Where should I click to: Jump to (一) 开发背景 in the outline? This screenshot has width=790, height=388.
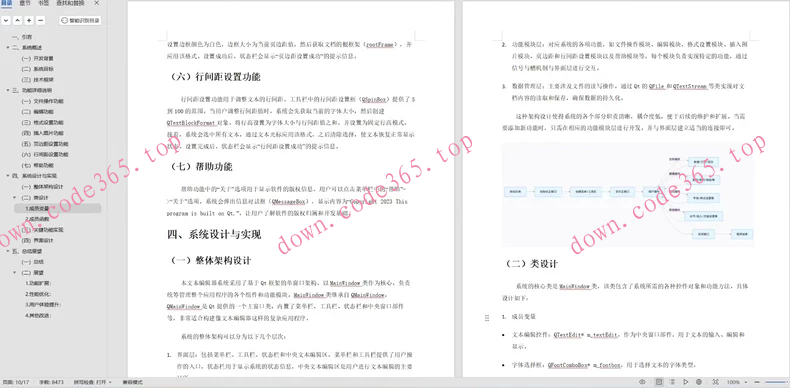[37, 58]
